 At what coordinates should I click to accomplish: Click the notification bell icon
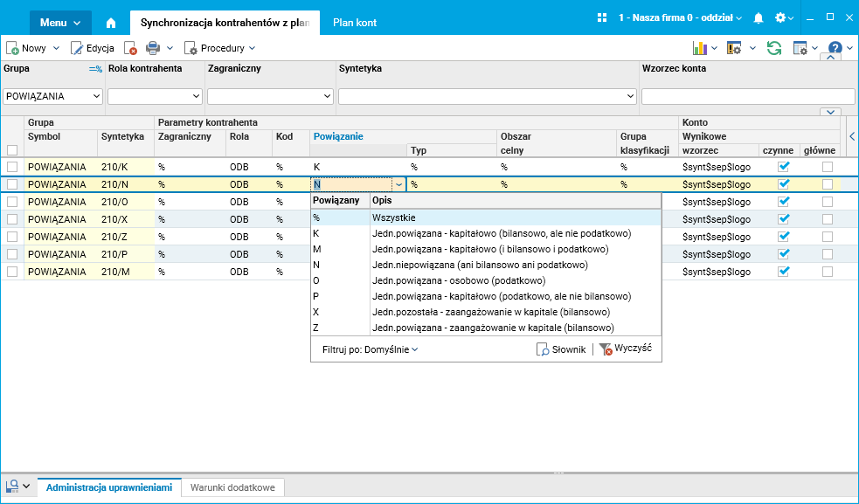[x=759, y=18]
